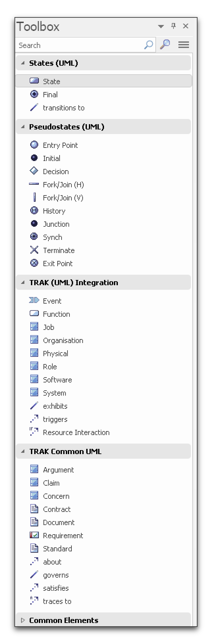This screenshot has width=212, height=644.
Task: Select the Fork/Join (H) tool
Action: pos(63,185)
